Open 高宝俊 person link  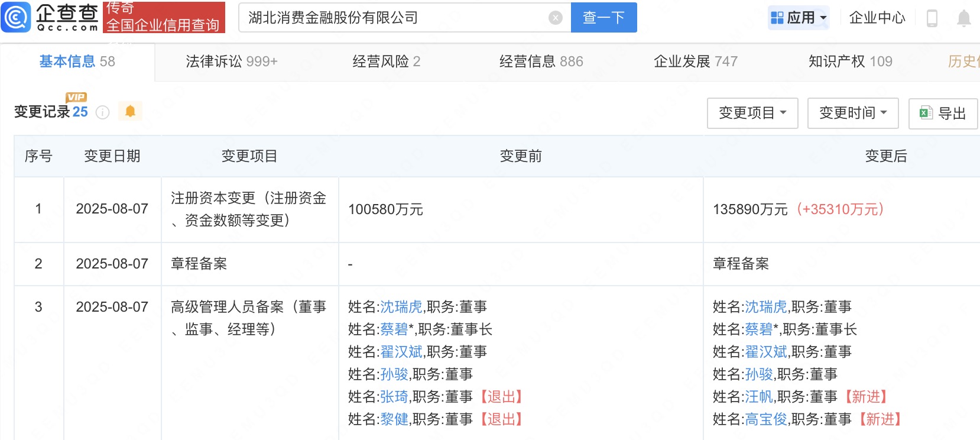766,419
